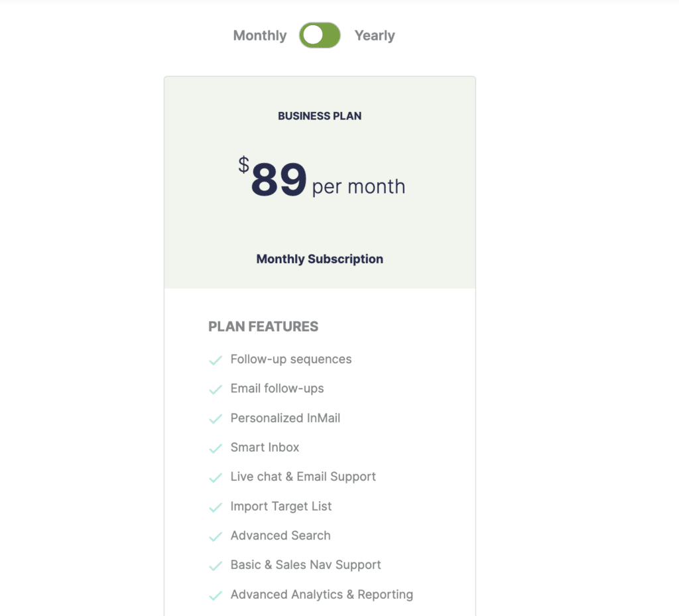This screenshot has width=679, height=616.
Task: Click the Advanced Search feature text
Action: tap(280, 536)
